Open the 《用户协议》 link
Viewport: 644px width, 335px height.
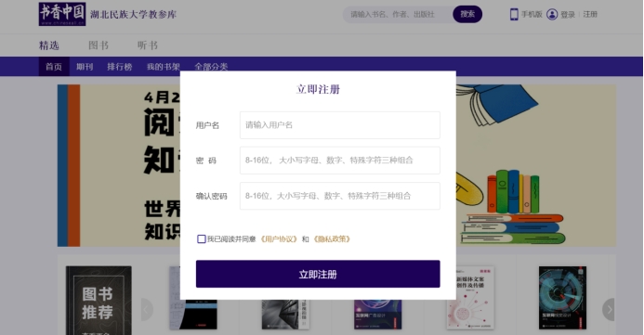pyautogui.click(x=279, y=239)
